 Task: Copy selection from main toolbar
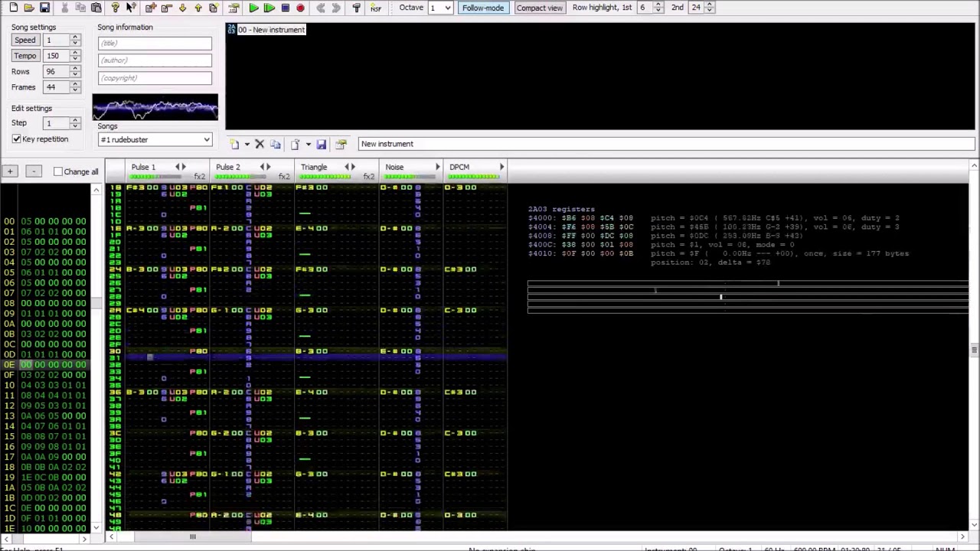80,8
